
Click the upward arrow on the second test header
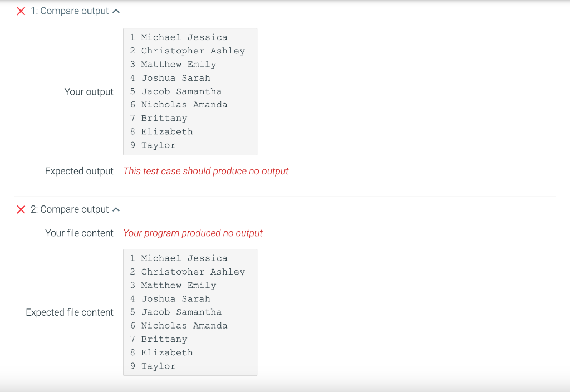tap(116, 209)
